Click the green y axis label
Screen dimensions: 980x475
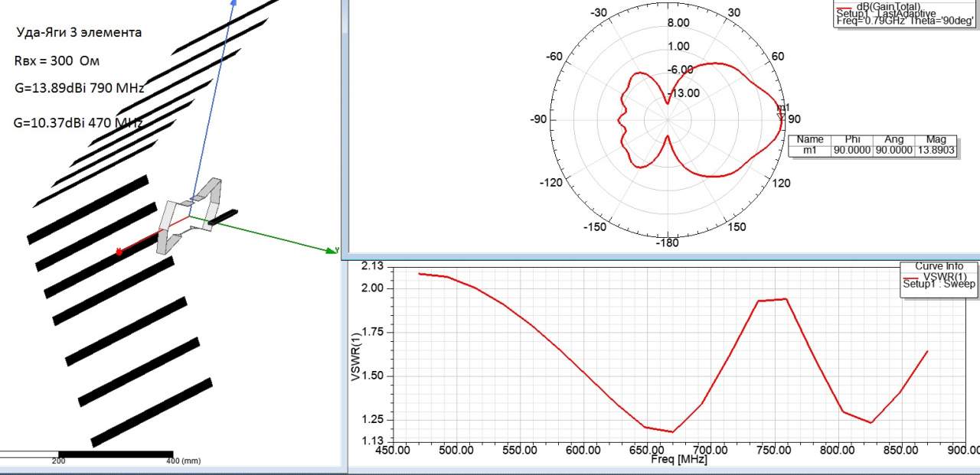tap(336, 249)
